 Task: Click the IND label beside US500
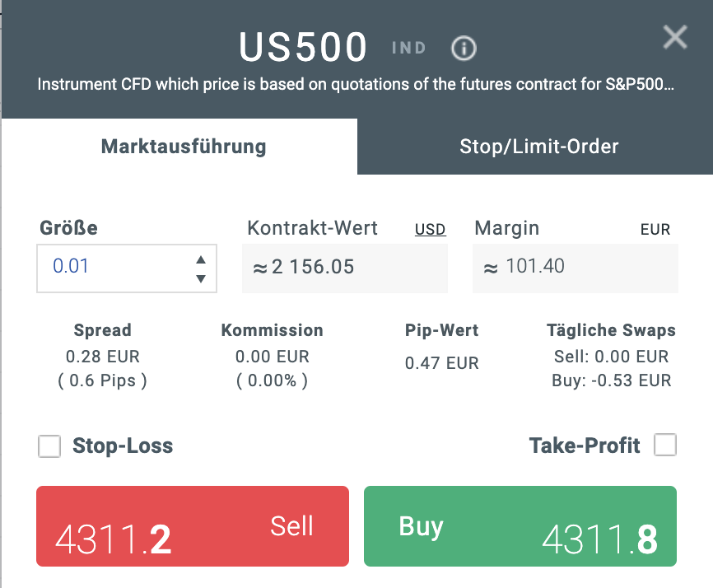point(408,49)
